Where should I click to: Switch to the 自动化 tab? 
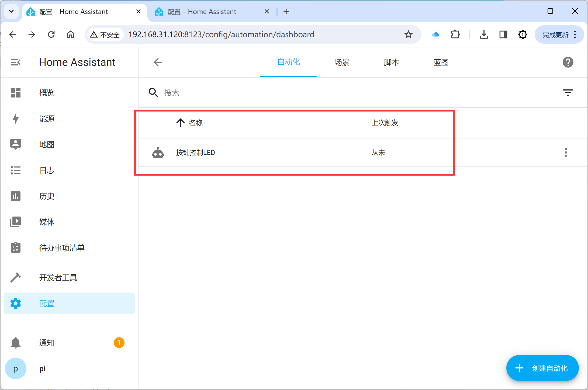click(x=289, y=62)
